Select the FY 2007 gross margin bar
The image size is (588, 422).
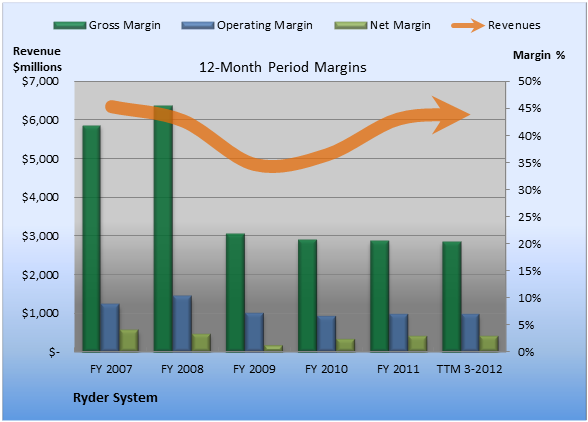coord(91,239)
